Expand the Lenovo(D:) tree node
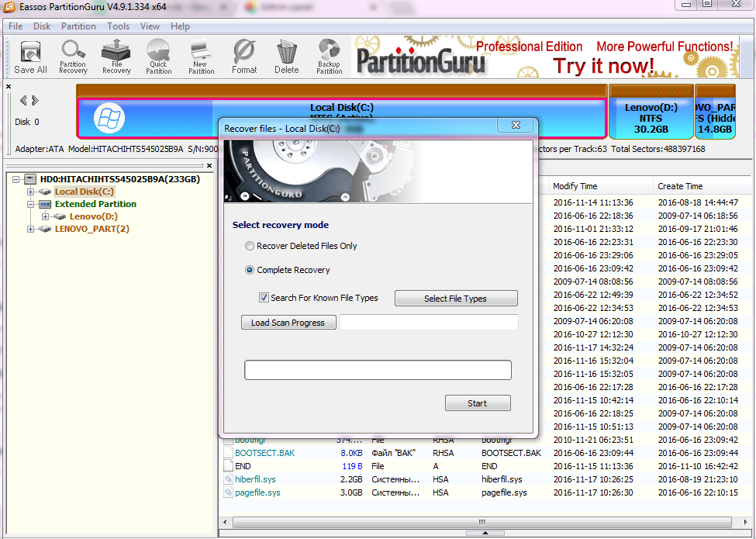This screenshot has height=539, width=756. pyautogui.click(x=45, y=217)
